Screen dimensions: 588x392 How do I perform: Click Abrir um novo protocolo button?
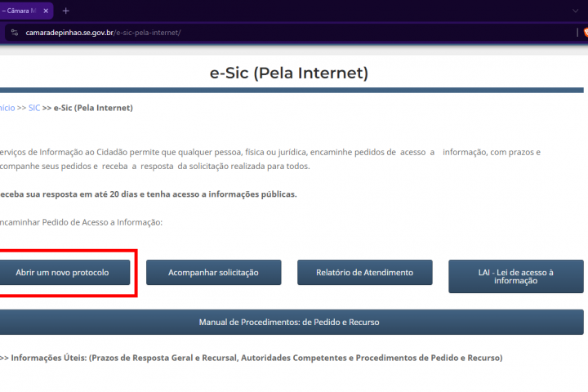(x=62, y=272)
